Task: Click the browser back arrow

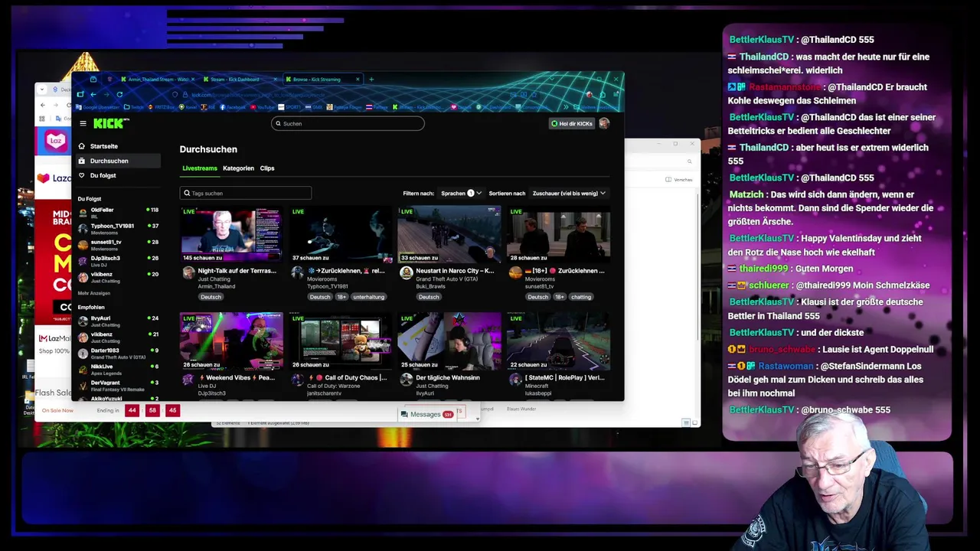Action: click(x=93, y=95)
